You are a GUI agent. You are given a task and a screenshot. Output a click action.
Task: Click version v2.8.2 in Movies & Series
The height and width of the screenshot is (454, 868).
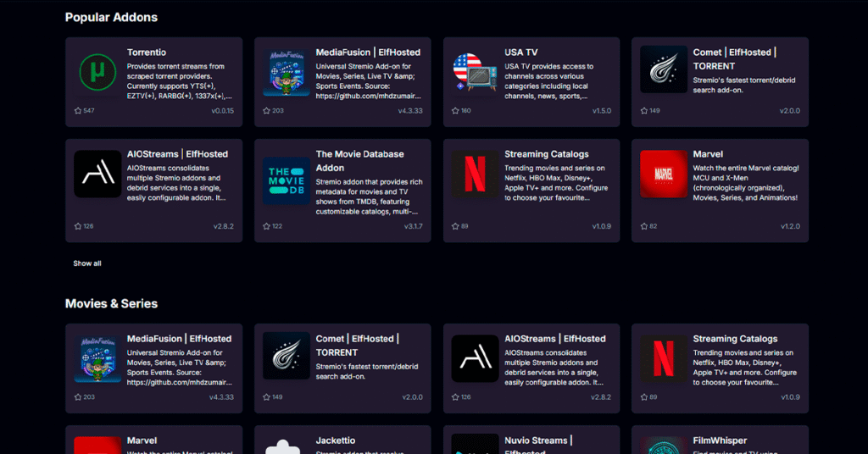coord(601,397)
